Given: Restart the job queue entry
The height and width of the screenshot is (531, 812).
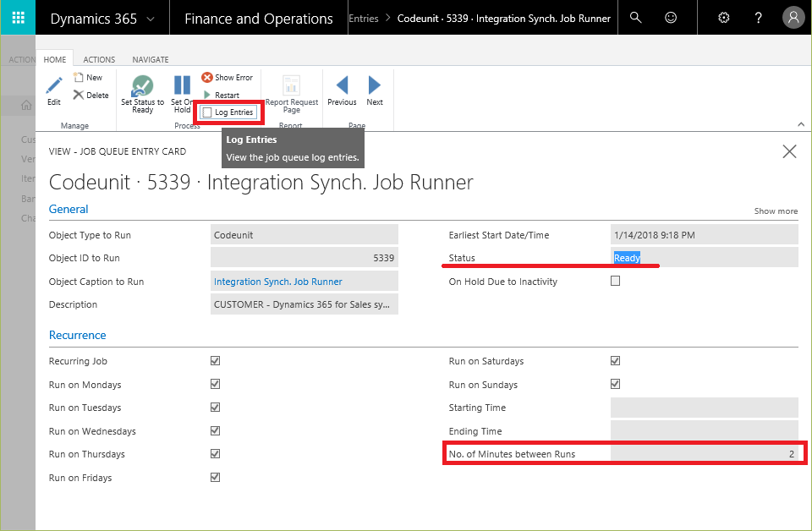Looking at the screenshot, I should 222,95.
